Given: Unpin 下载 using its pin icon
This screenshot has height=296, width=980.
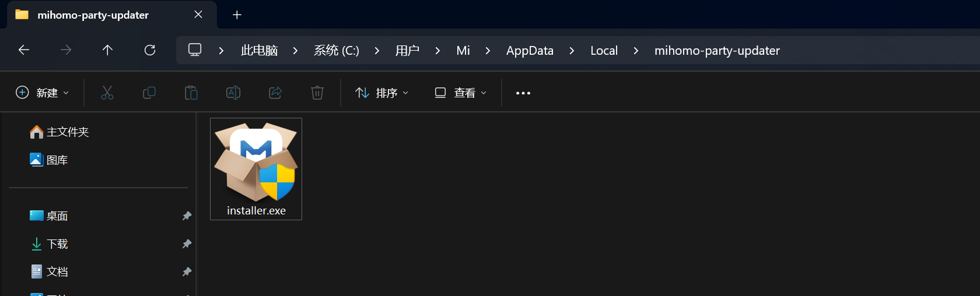Looking at the screenshot, I should tap(187, 244).
